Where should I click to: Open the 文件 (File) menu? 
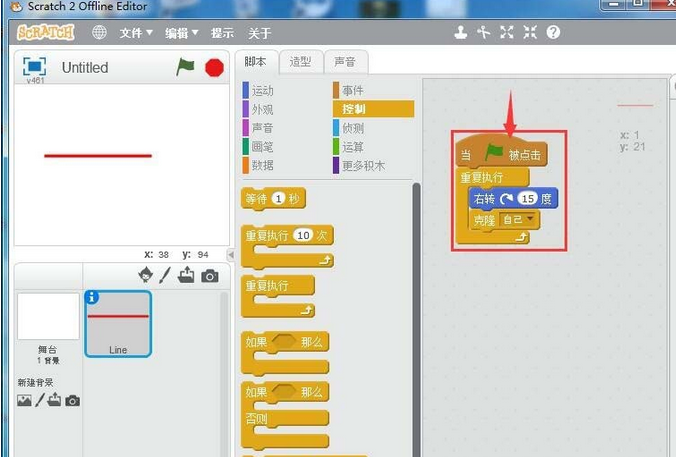[x=136, y=33]
